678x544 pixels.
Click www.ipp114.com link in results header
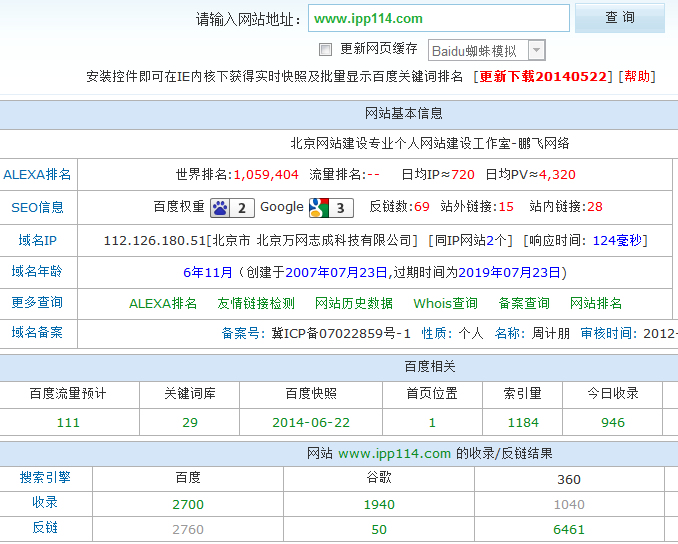coord(394,454)
